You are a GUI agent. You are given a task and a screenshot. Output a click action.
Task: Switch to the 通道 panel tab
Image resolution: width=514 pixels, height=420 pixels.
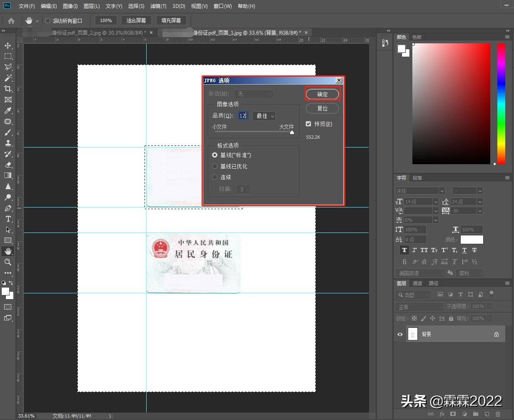(417, 283)
